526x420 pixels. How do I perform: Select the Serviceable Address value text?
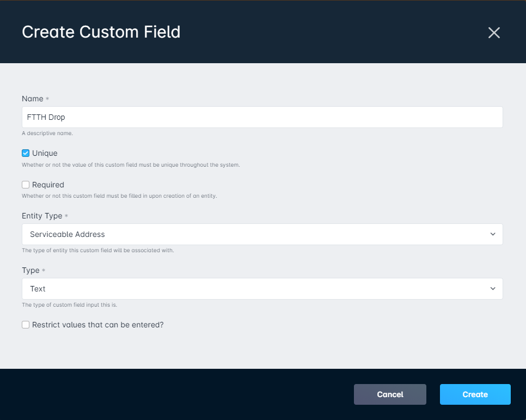click(x=68, y=234)
